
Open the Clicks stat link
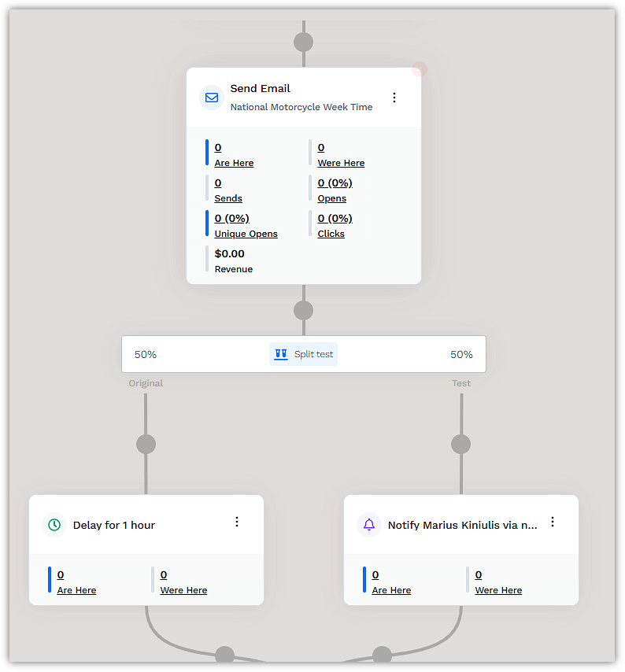pos(331,234)
